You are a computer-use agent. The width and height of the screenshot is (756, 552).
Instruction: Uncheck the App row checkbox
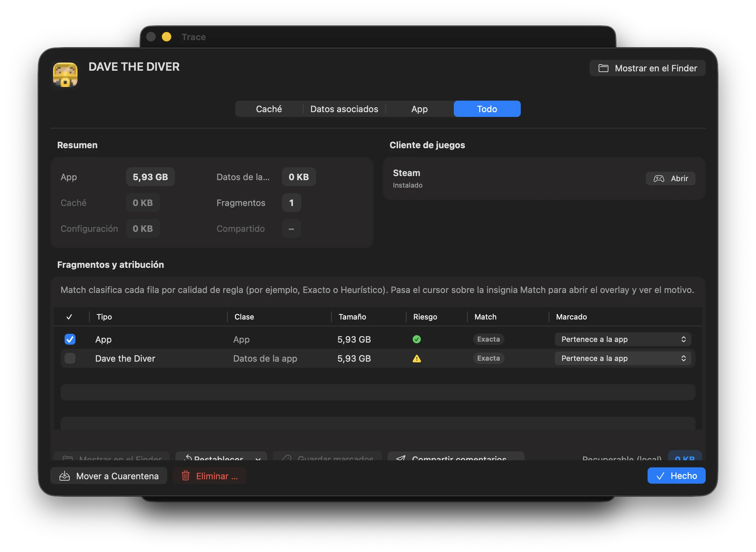70,339
